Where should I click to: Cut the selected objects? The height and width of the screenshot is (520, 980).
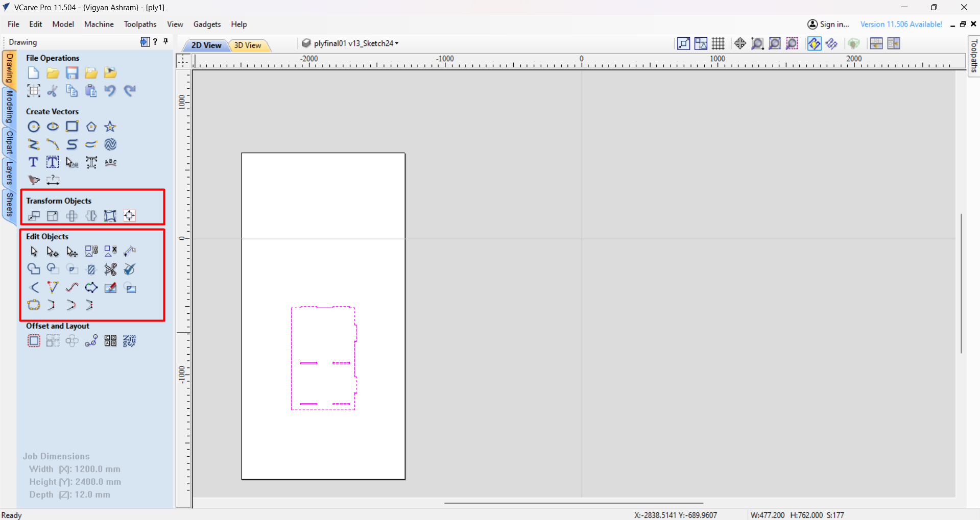[x=53, y=91]
